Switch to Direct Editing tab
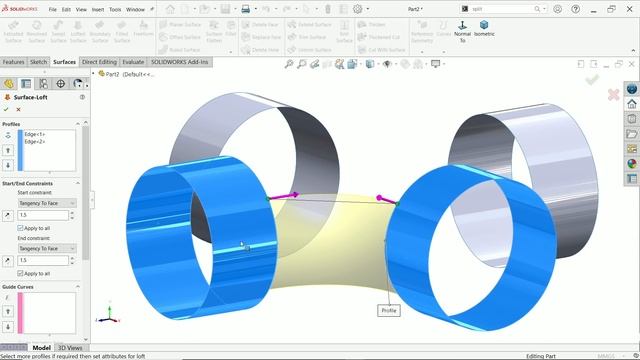The width and height of the screenshot is (640, 360). 99,62
